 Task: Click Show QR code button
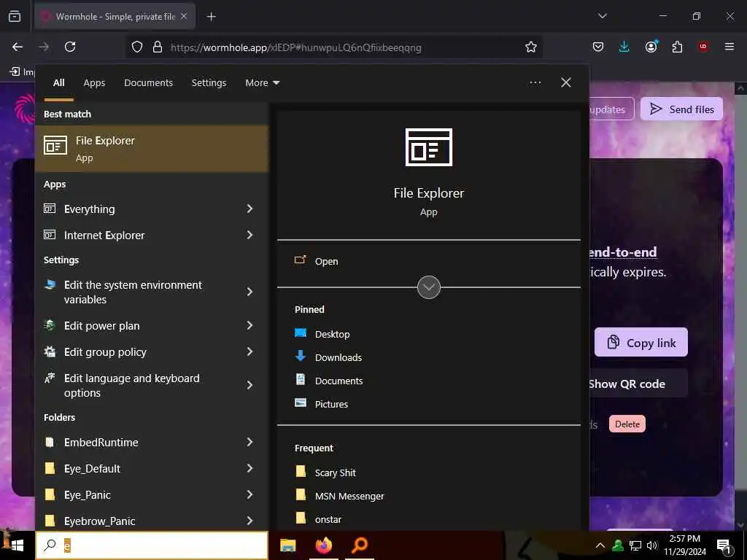point(627,384)
